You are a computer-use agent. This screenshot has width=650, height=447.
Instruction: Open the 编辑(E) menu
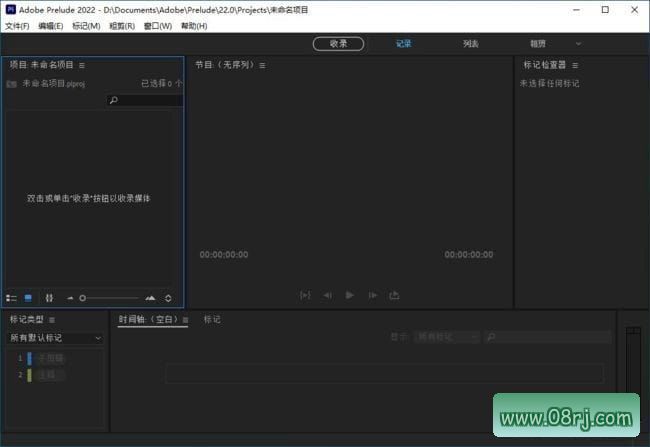51,26
